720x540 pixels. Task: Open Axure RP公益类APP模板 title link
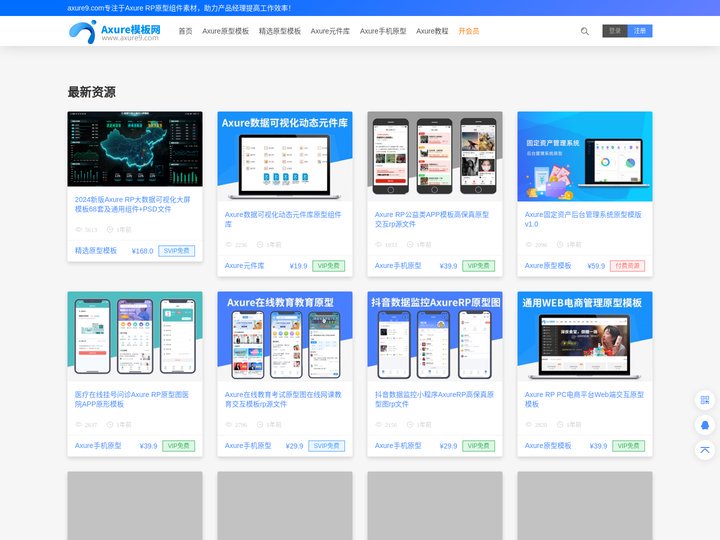pyautogui.click(x=432, y=219)
